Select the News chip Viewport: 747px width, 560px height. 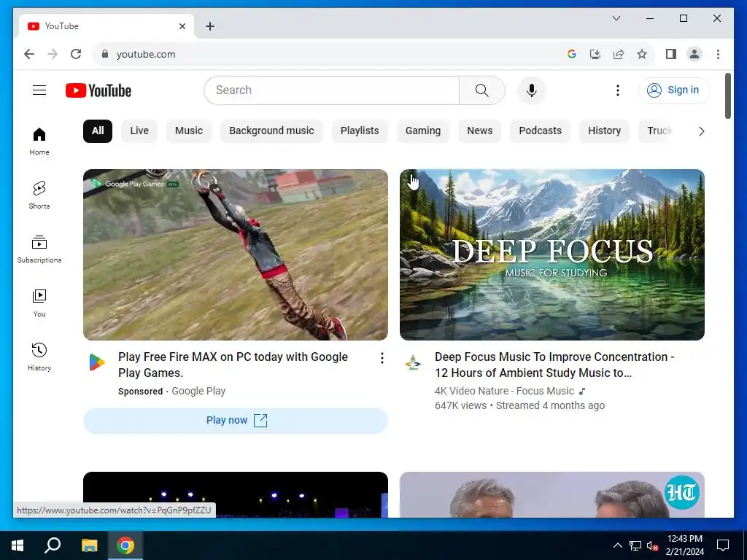coord(480,131)
